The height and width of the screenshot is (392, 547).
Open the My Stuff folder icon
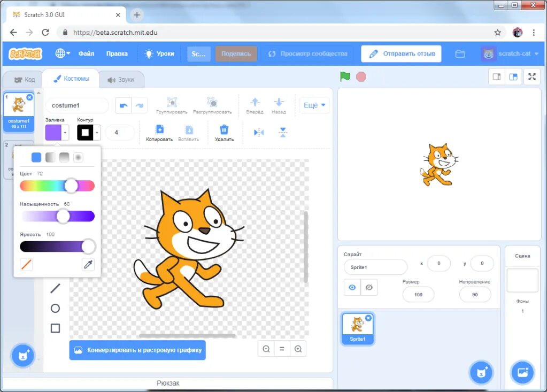click(x=460, y=53)
